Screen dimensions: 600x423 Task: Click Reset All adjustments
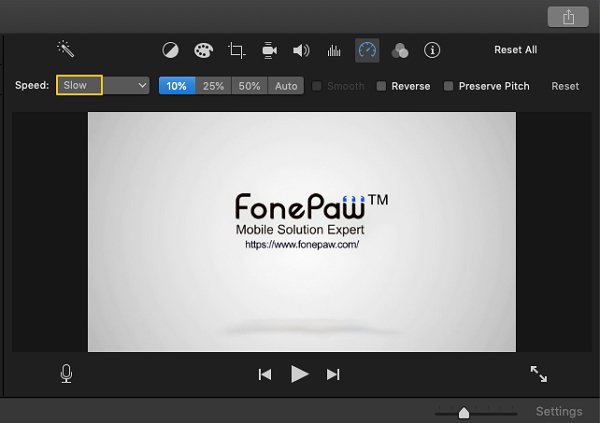(x=515, y=50)
